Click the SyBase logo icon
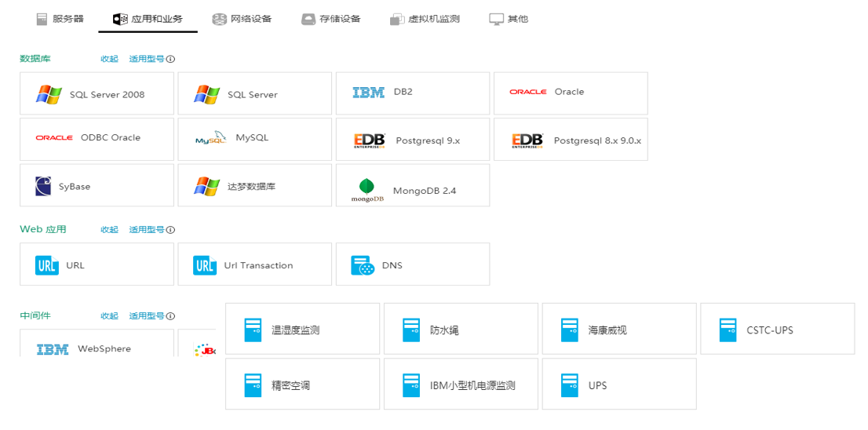The height and width of the screenshot is (430, 868). point(42,187)
